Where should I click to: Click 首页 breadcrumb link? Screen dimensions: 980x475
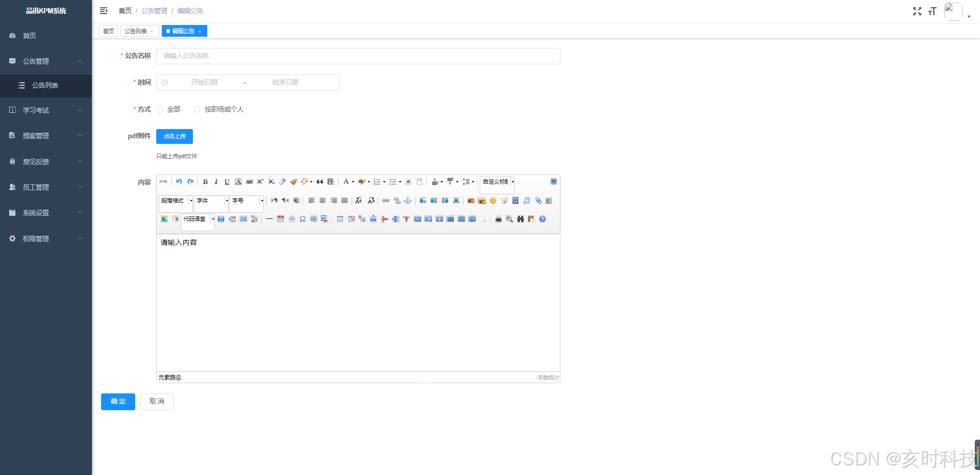click(x=125, y=11)
